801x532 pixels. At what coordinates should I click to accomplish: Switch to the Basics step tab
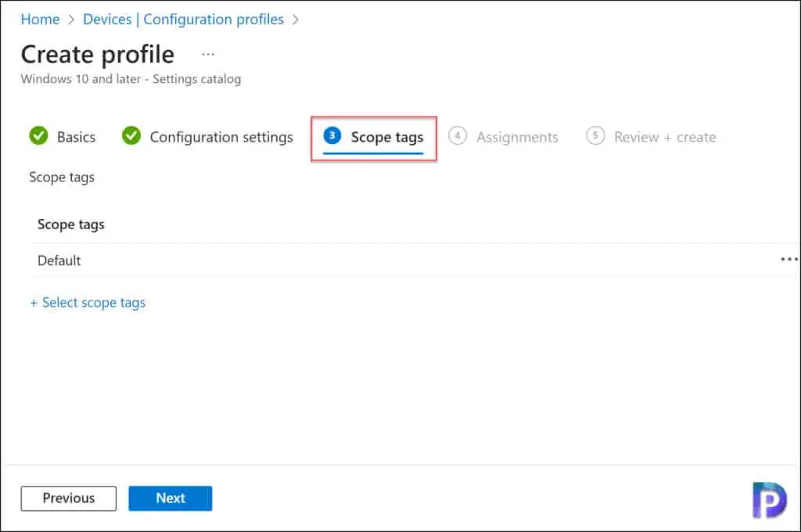pyautogui.click(x=63, y=136)
